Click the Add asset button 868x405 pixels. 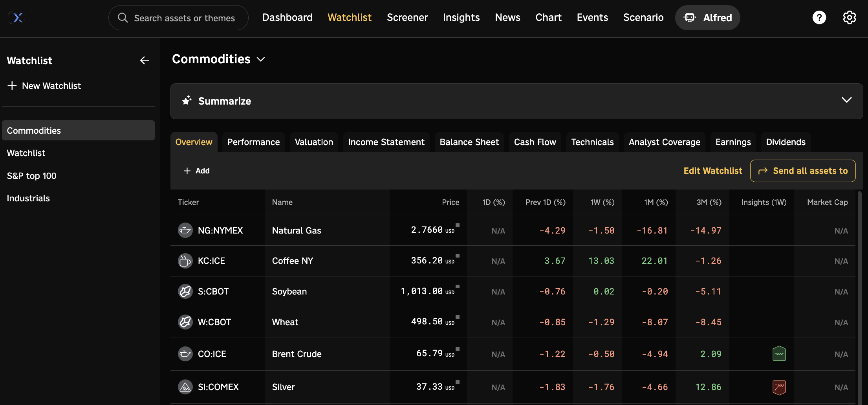(197, 171)
